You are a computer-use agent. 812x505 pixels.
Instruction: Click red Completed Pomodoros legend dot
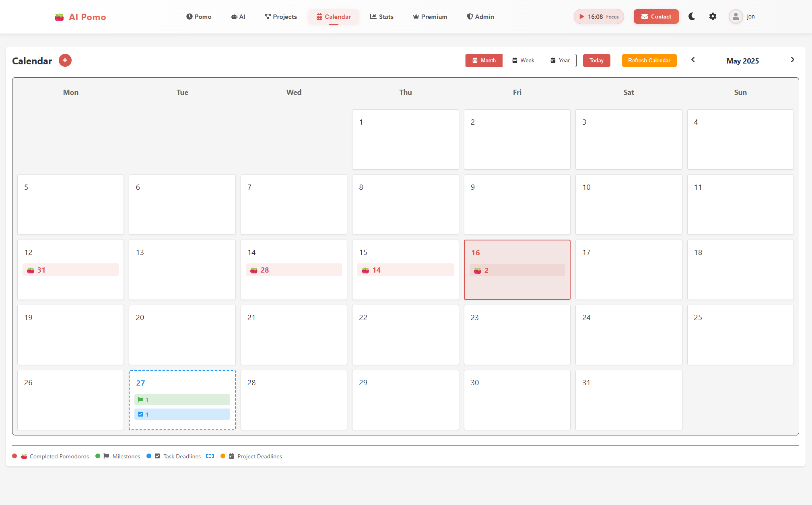14,456
